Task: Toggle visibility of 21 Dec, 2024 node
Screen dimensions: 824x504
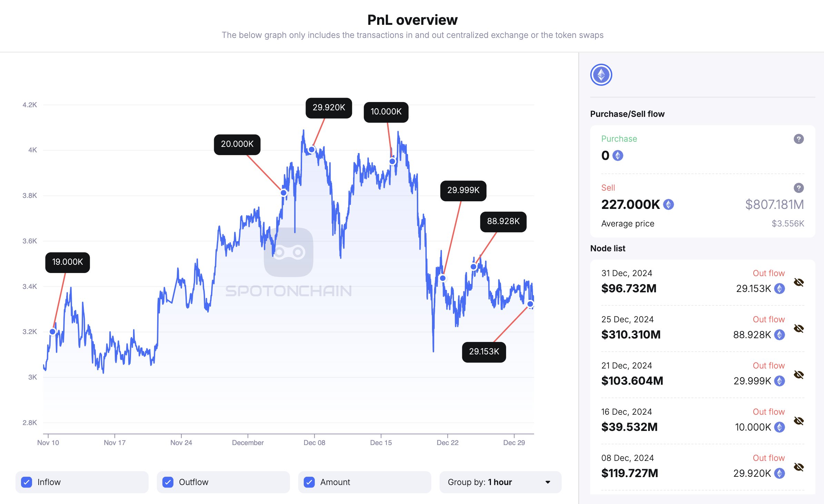Action: 798,375
